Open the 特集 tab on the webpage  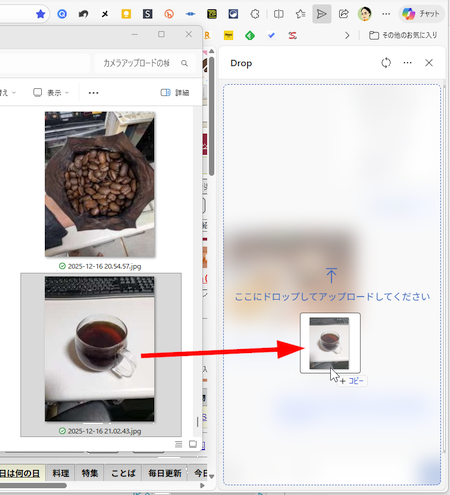click(x=90, y=473)
